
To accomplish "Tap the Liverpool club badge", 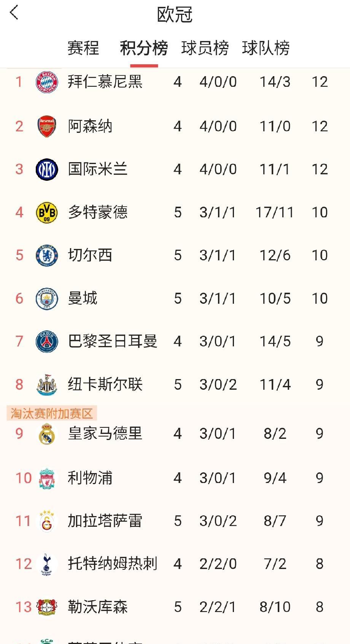I will (x=47, y=478).
